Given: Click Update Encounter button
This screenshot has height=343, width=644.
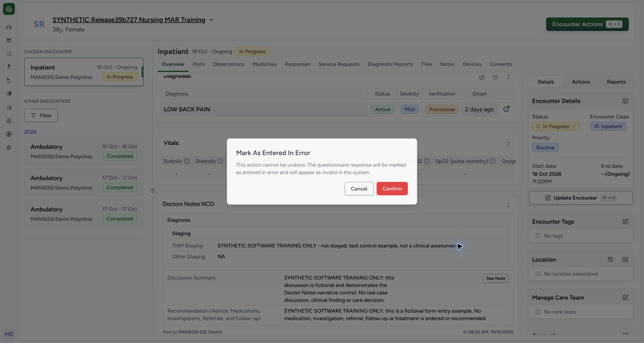Looking at the screenshot, I should click(581, 198).
